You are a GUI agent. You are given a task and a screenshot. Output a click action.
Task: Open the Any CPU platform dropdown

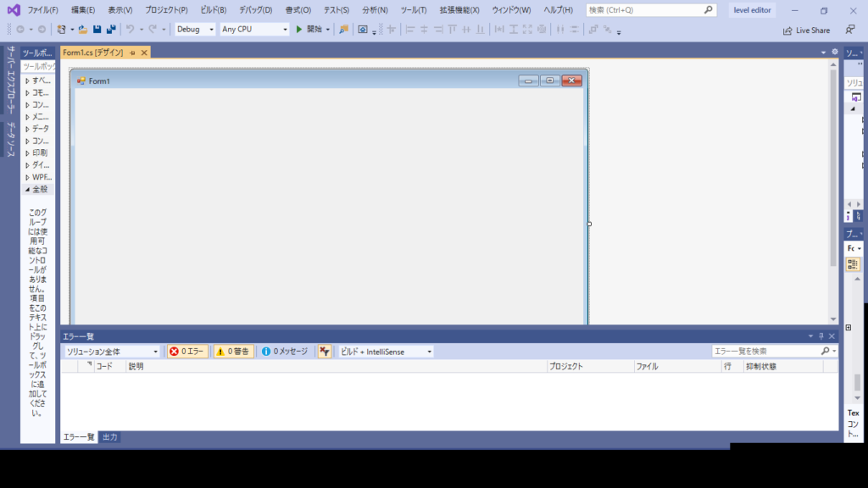(254, 29)
